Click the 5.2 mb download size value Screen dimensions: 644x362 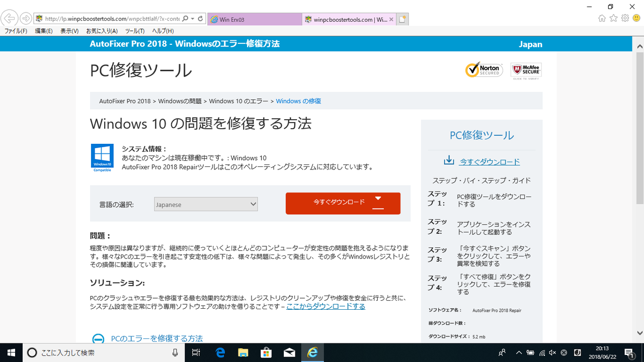(x=479, y=336)
